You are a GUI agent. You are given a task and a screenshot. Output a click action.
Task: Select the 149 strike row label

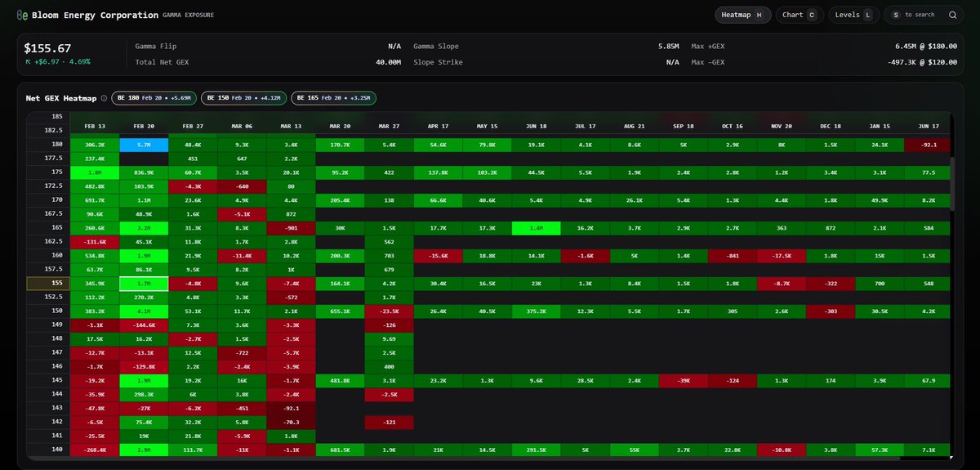(x=48, y=325)
